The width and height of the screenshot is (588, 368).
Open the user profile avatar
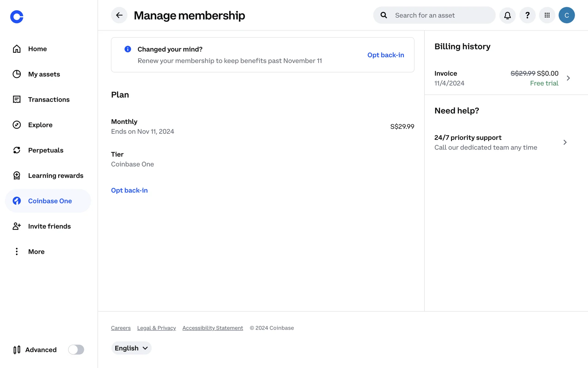567,15
